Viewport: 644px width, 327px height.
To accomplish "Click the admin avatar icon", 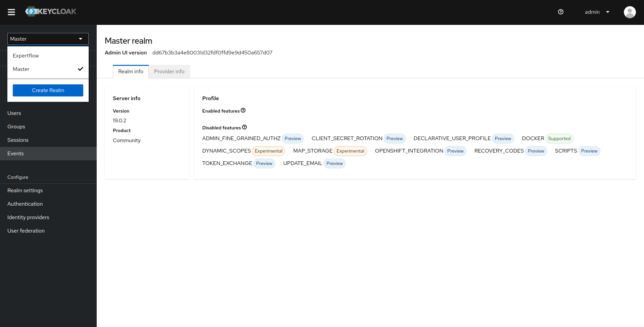I will (630, 12).
